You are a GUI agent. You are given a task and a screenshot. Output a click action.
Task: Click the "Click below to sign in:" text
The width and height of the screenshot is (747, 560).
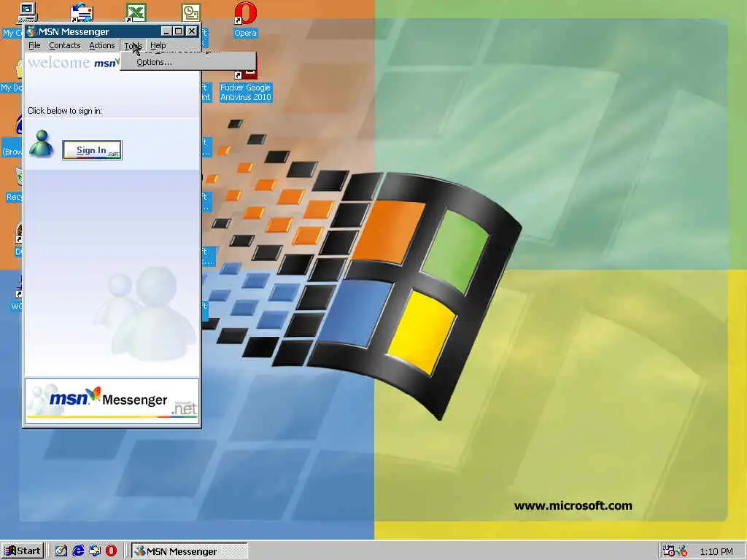click(x=65, y=111)
